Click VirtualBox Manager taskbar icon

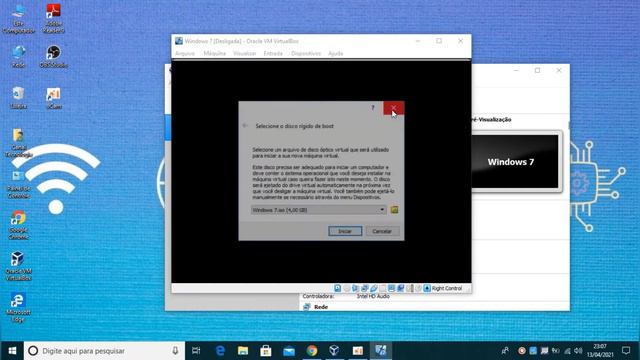(334, 351)
